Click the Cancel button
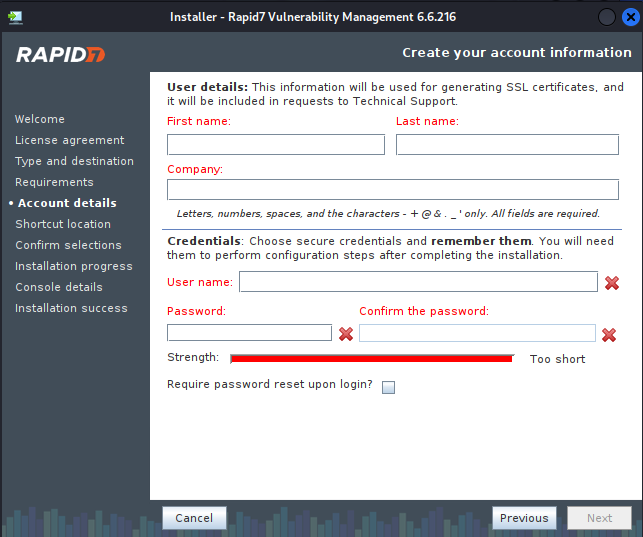This screenshot has height=537, width=643. (194, 518)
